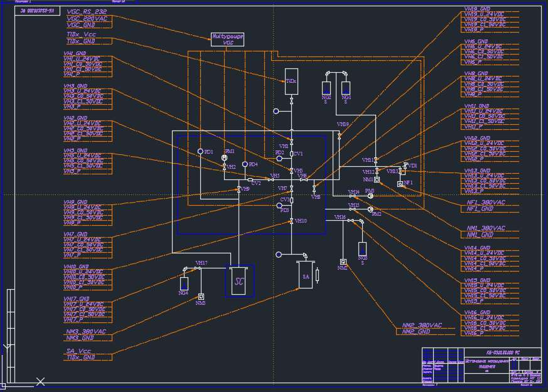Click the NM2 pump symbol

[343, 262]
